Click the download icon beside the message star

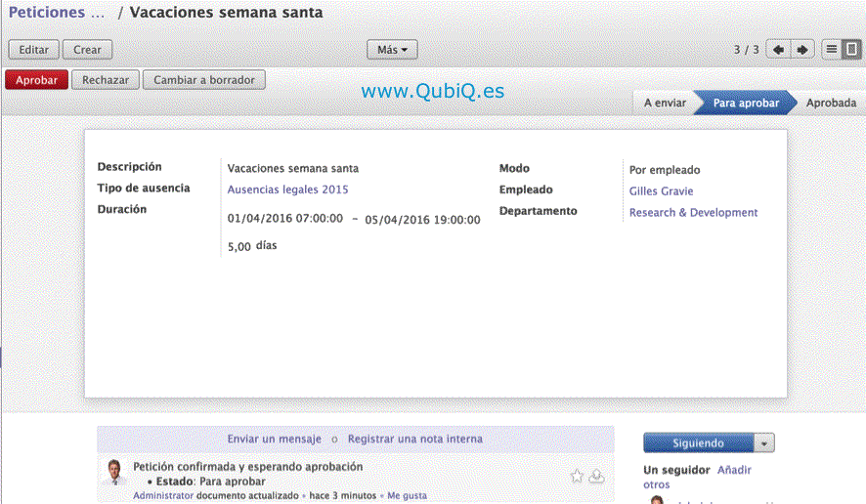pos(597,476)
